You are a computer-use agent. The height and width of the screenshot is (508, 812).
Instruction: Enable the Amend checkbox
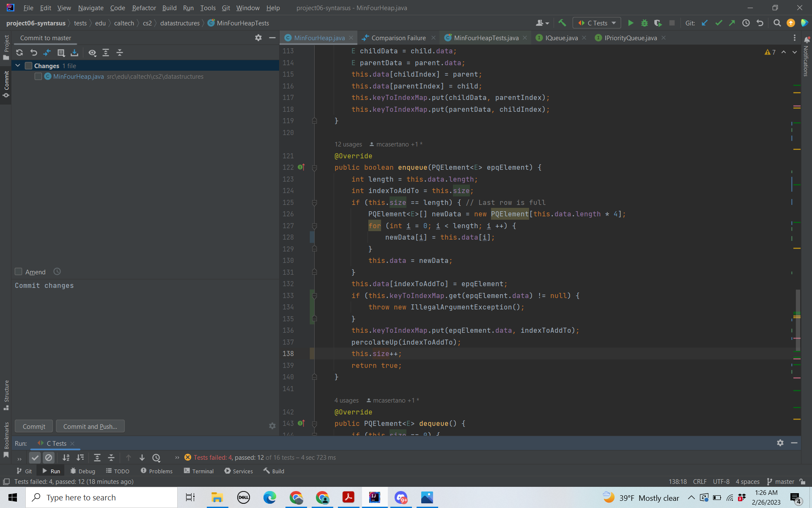tap(19, 272)
